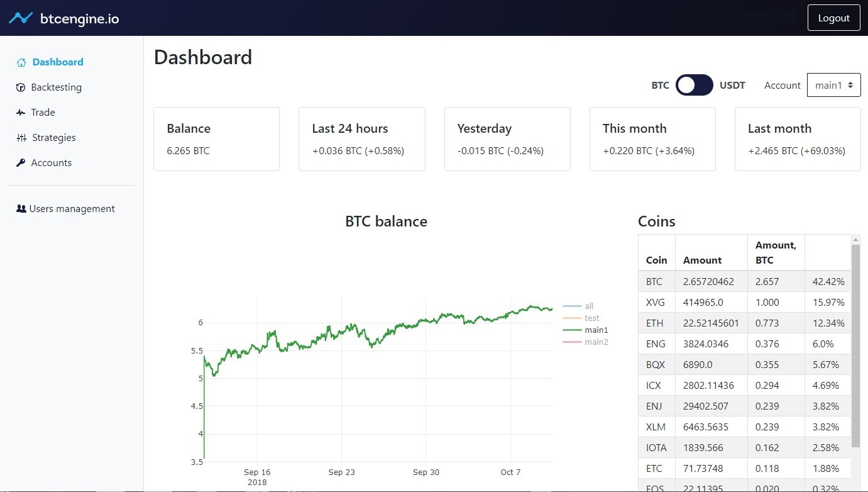Click the Strategies sliders icon
The width and height of the screenshot is (868, 492).
21,138
